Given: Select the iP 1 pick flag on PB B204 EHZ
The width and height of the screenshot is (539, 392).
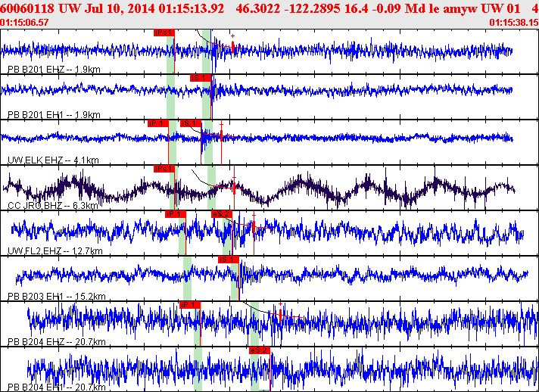Looking at the screenshot, I should (x=190, y=305).
